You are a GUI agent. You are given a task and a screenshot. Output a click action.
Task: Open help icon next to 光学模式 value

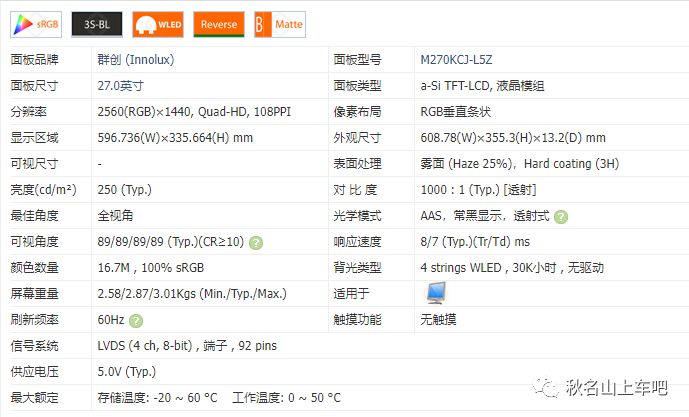[561, 217]
